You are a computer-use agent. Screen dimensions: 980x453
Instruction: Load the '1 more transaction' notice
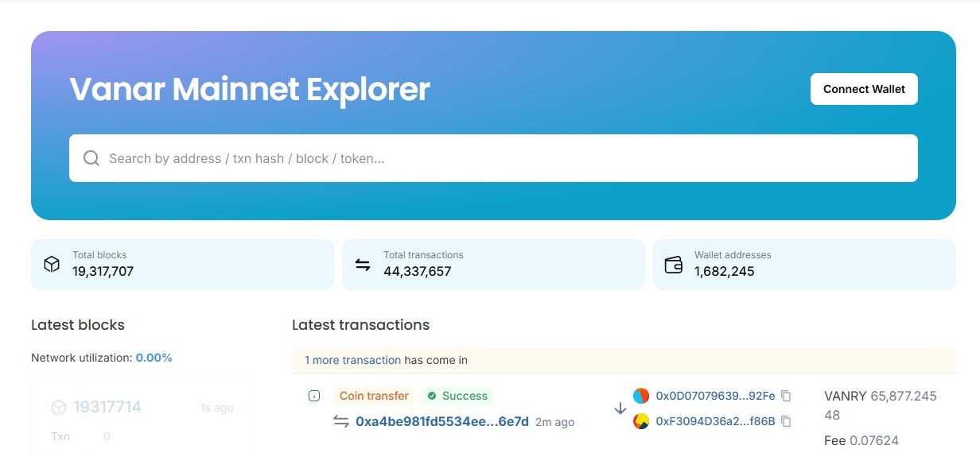(x=352, y=360)
